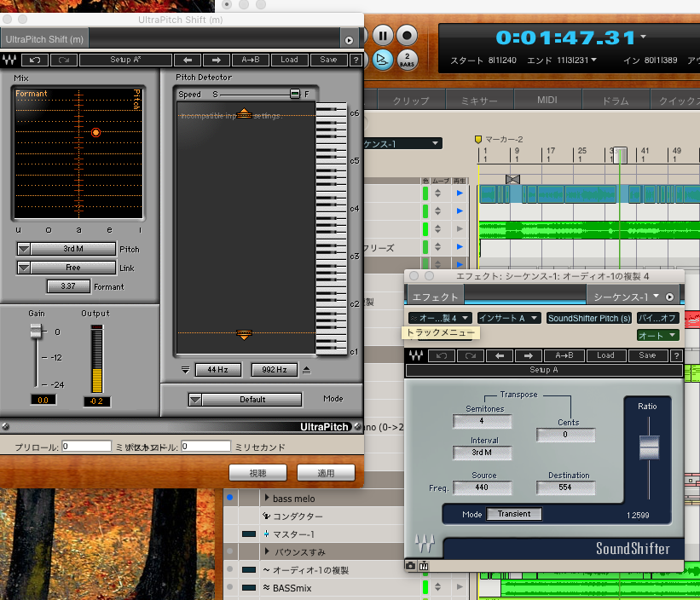
Task: Toggle the バイ...オフ bypass button
Action: 658,318
